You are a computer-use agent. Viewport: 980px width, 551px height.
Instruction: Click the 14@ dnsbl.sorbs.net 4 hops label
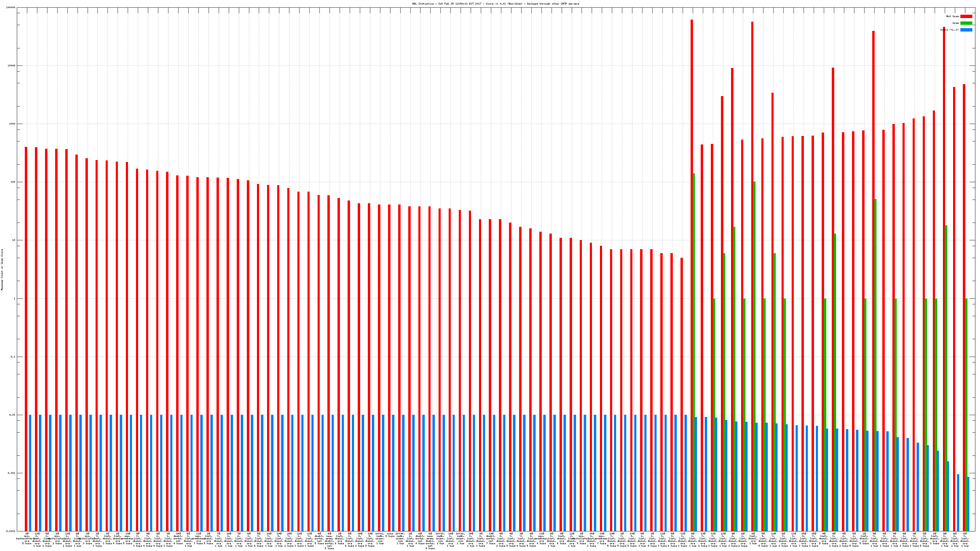[x=178, y=538]
